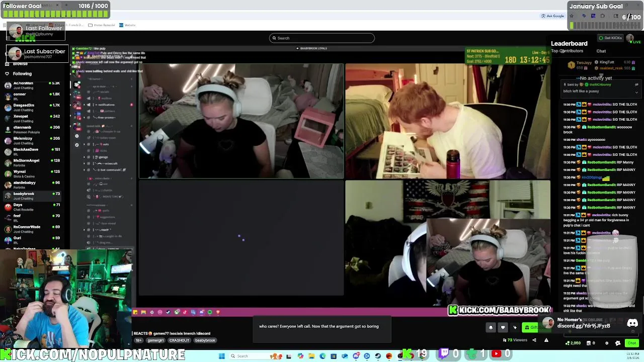Open MsStormAngel Fortnite channel

[31, 163]
